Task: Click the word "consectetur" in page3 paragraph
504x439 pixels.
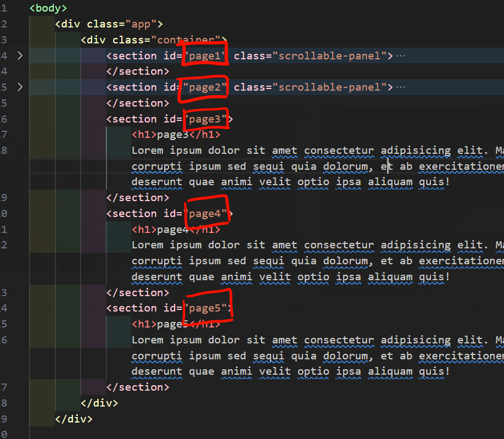Action: [339, 151]
